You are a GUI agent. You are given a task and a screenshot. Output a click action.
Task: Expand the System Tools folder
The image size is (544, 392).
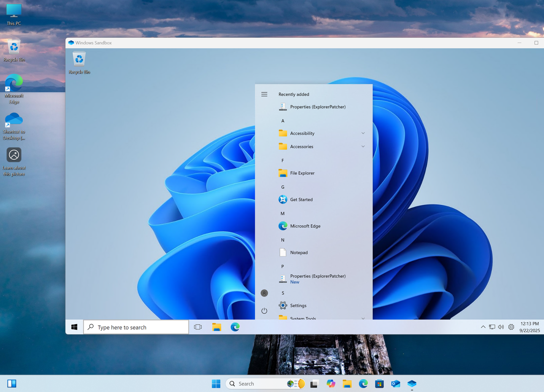point(363,318)
